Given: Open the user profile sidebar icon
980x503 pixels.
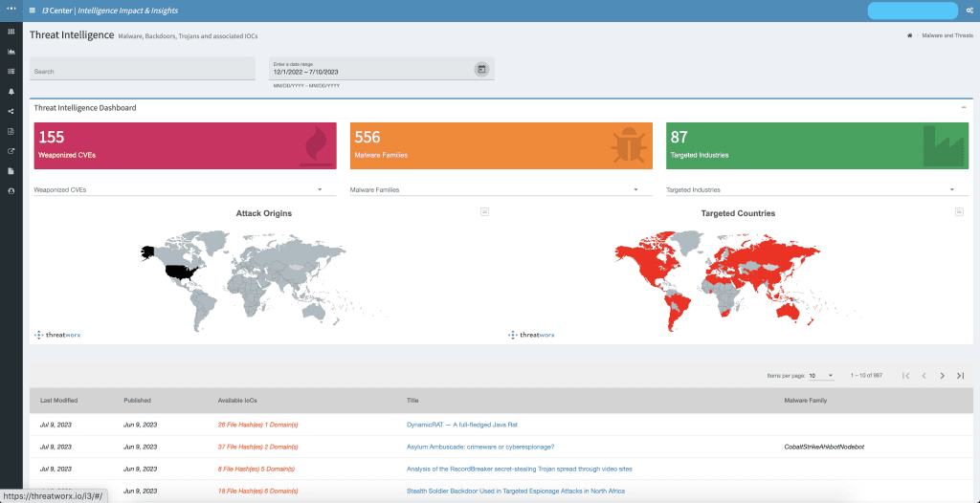Looking at the screenshot, I should click(11, 191).
